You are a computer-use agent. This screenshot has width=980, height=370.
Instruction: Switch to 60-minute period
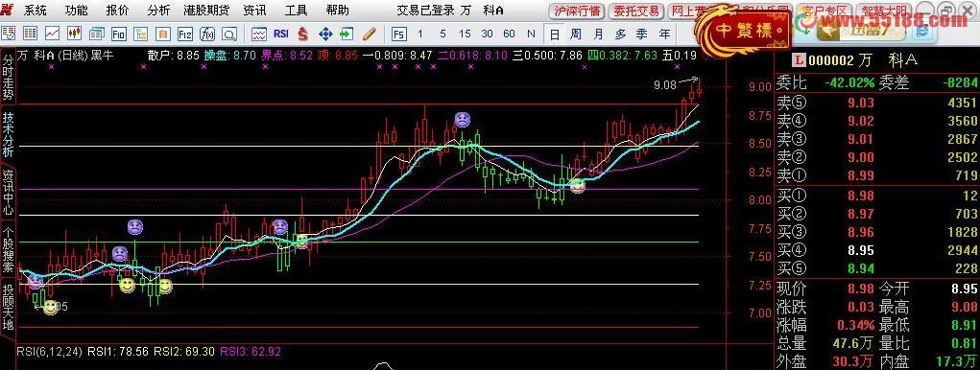click(x=509, y=34)
